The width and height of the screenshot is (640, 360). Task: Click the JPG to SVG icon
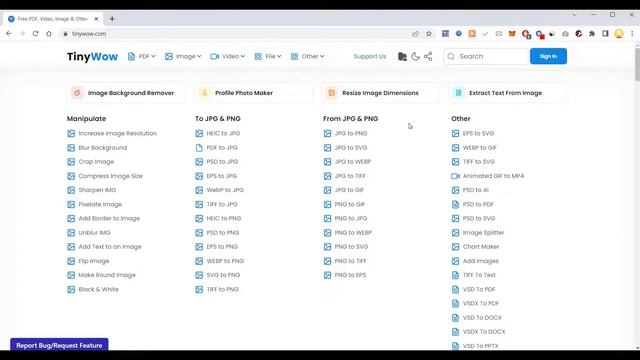coord(327,148)
